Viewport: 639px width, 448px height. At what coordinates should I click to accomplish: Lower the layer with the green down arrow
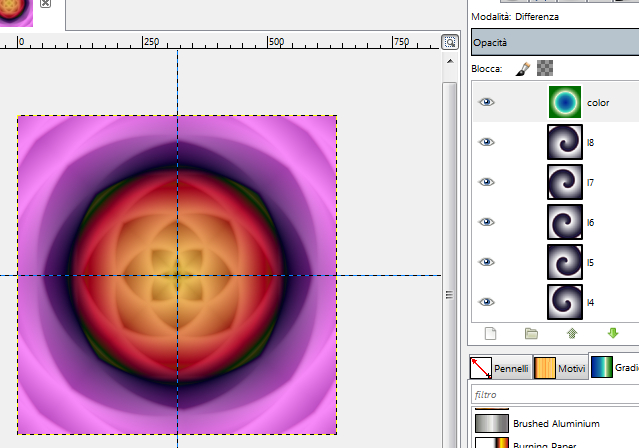(613, 333)
